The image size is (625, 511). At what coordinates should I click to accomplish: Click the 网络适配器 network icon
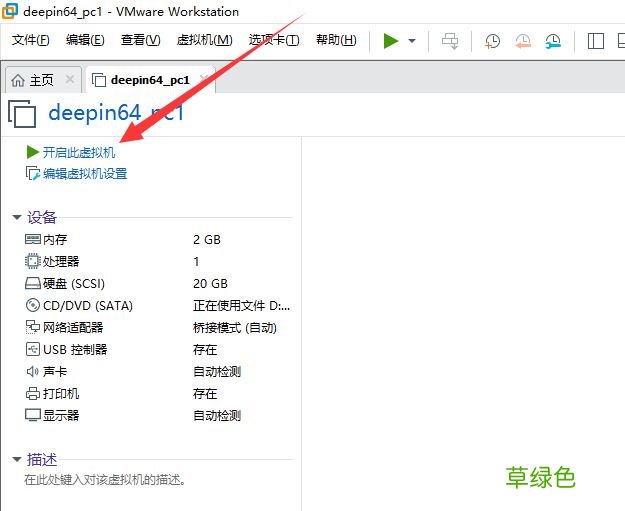click(x=33, y=327)
